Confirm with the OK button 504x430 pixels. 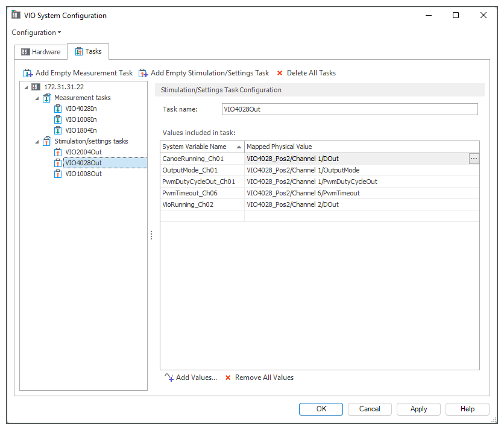pyautogui.click(x=321, y=409)
